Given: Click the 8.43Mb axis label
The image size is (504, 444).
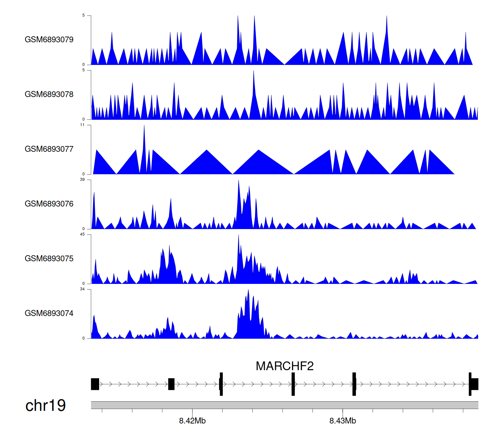Looking at the screenshot, I should click(x=342, y=421).
